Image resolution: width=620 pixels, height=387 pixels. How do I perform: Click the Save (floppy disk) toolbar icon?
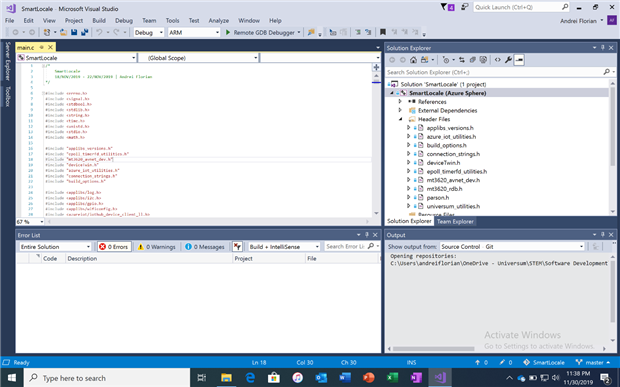74,32
